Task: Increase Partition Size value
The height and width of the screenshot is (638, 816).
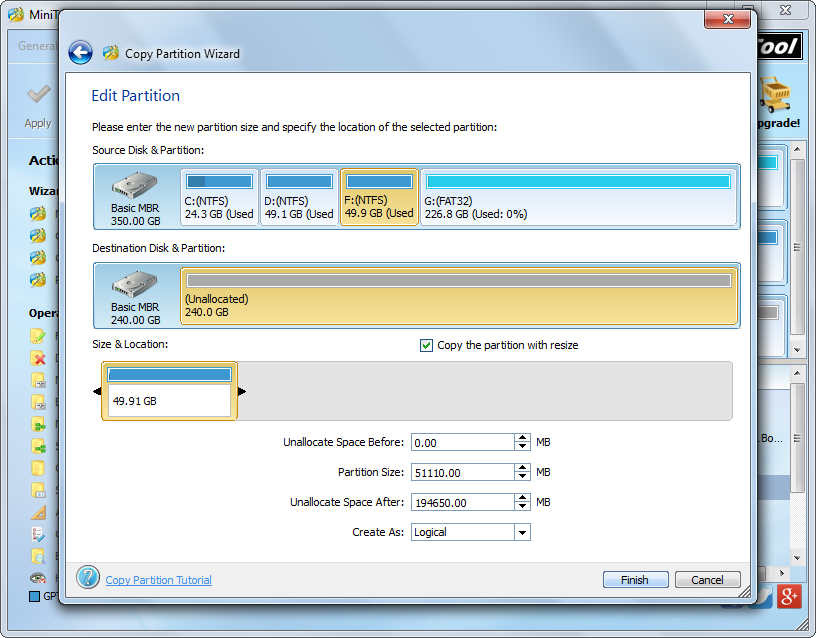Action: 522,468
